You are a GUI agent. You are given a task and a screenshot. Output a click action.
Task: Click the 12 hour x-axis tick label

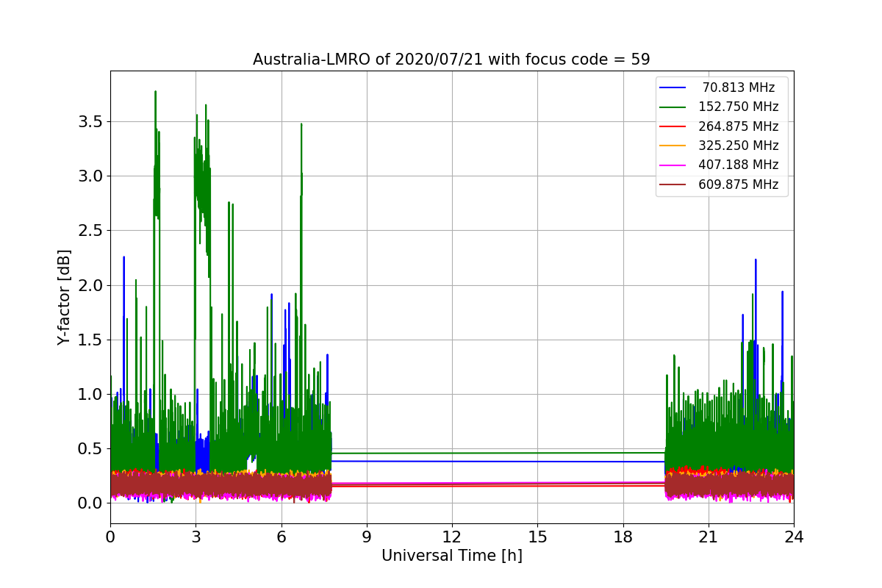click(452, 537)
